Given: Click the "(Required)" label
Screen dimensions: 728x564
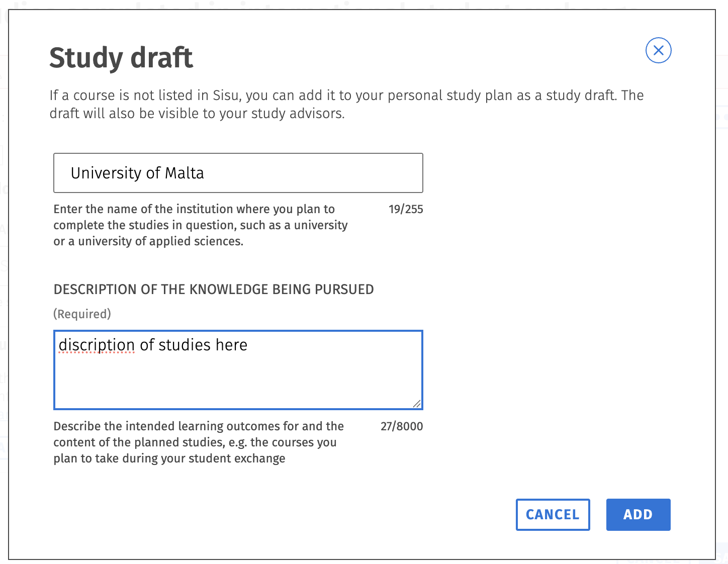Looking at the screenshot, I should tap(82, 314).
